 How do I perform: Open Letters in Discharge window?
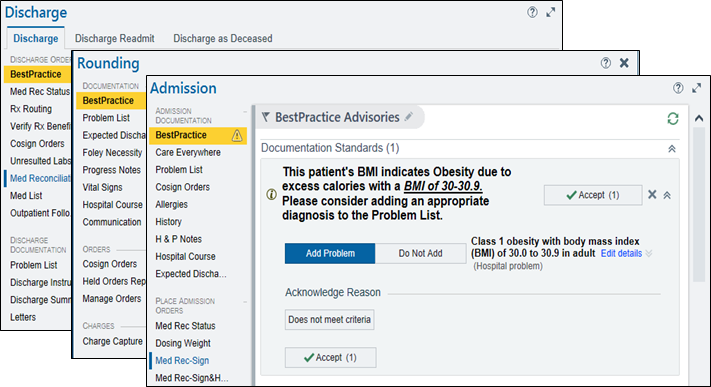[x=23, y=317]
